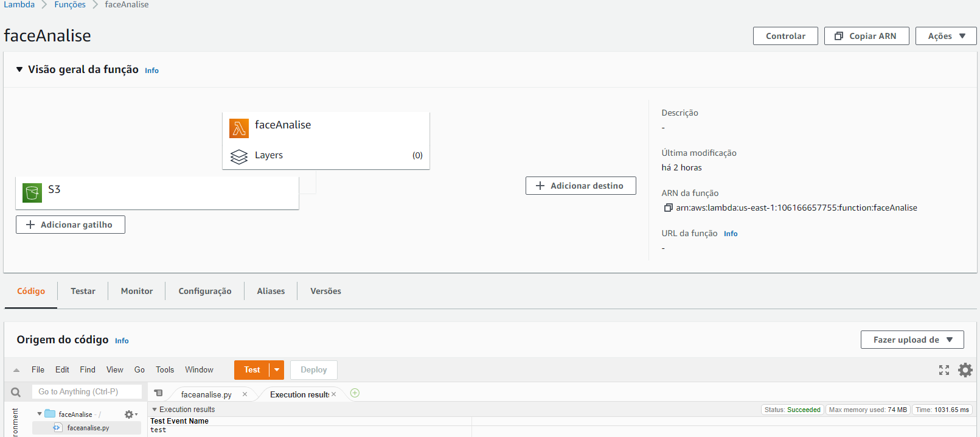Select faceanalise.py editor tab
Viewport: 980px width, 437px height.
(x=206, y=394)
